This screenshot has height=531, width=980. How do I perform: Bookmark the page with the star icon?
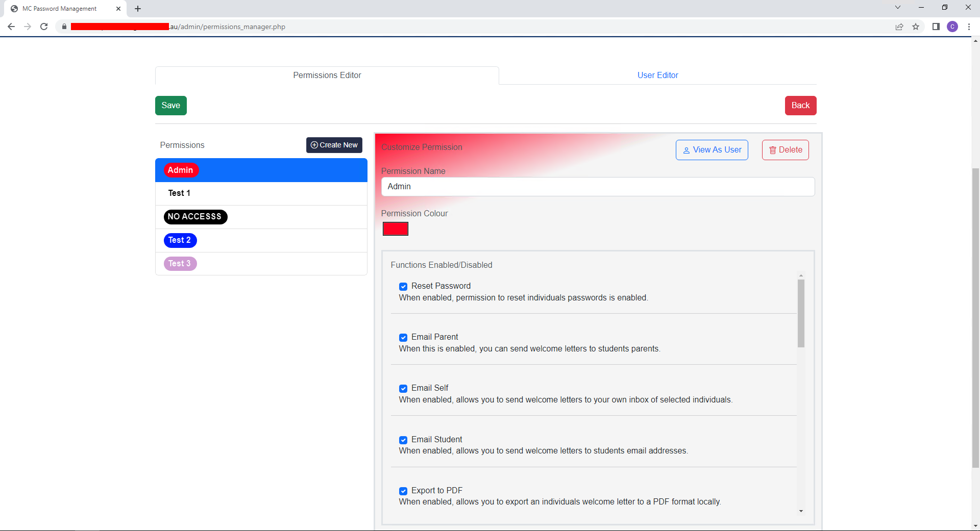[916, 27]
